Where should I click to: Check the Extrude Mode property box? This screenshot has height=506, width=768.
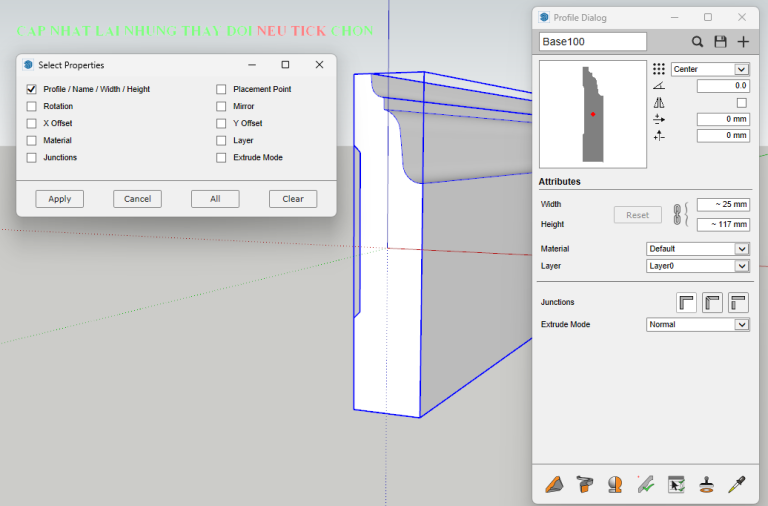coord(221,158)
